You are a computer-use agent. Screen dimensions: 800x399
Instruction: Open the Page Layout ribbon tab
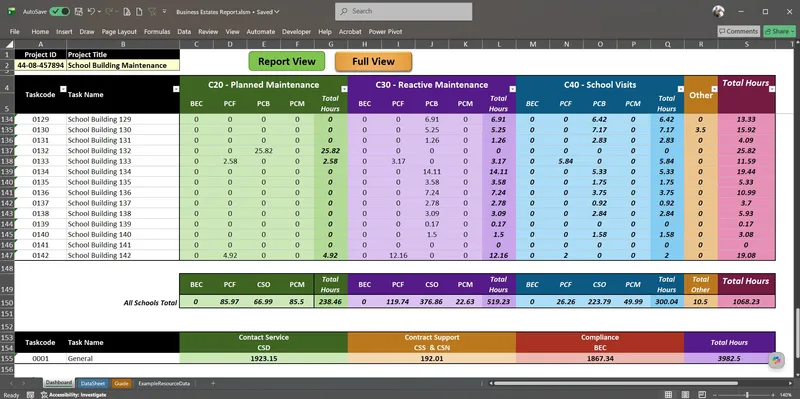pyautogui.click(x=118, y=32)
